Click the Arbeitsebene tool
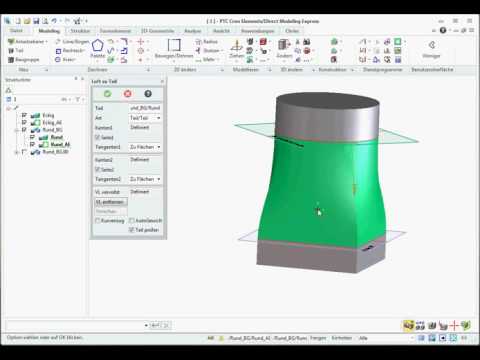 click(28, 42)
